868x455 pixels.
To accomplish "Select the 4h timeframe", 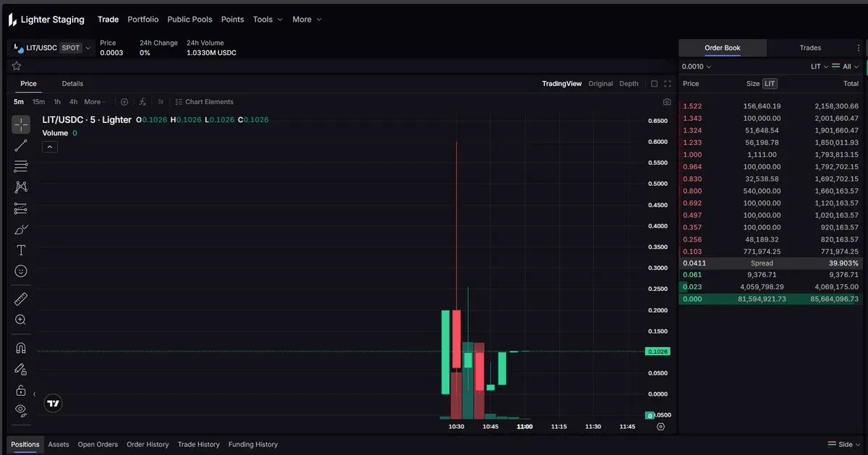I will (x=73, y=102).
